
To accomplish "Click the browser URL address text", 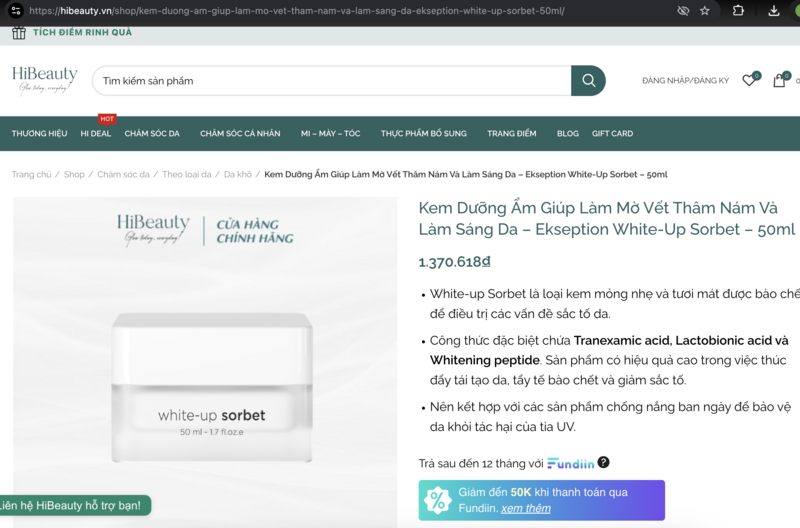I will [297, 11].
